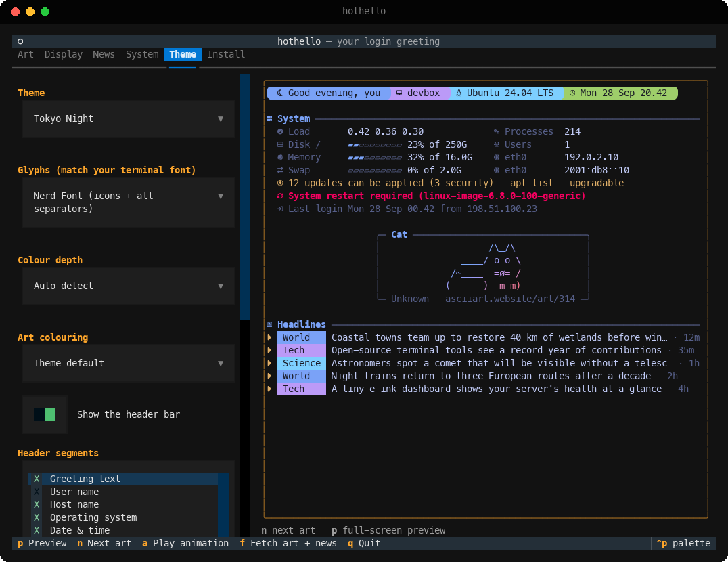Open the ^p palette shortcut
Image resolution: width=728 pixels, height=562 pixels.
tap(683, 543)
